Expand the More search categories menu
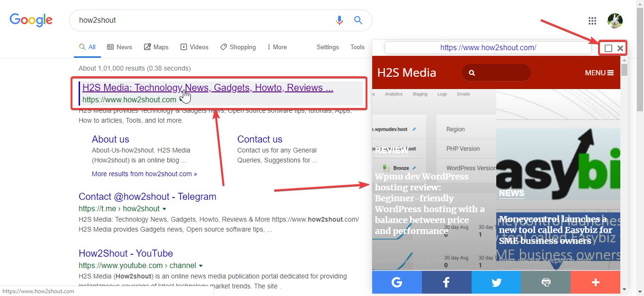The width and height of the screenshot is (644, 296). tap(277, 47)
